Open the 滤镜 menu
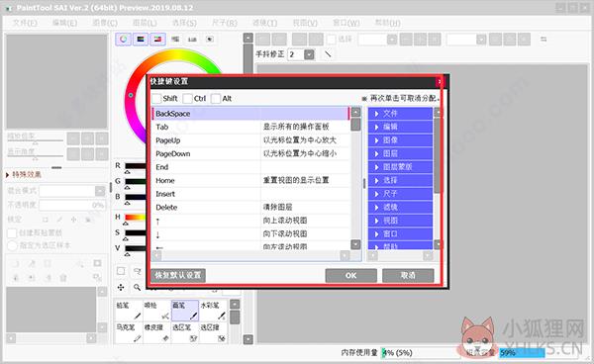Image resolution: width=594 pixels, height=364 pixels. point(264,23)
